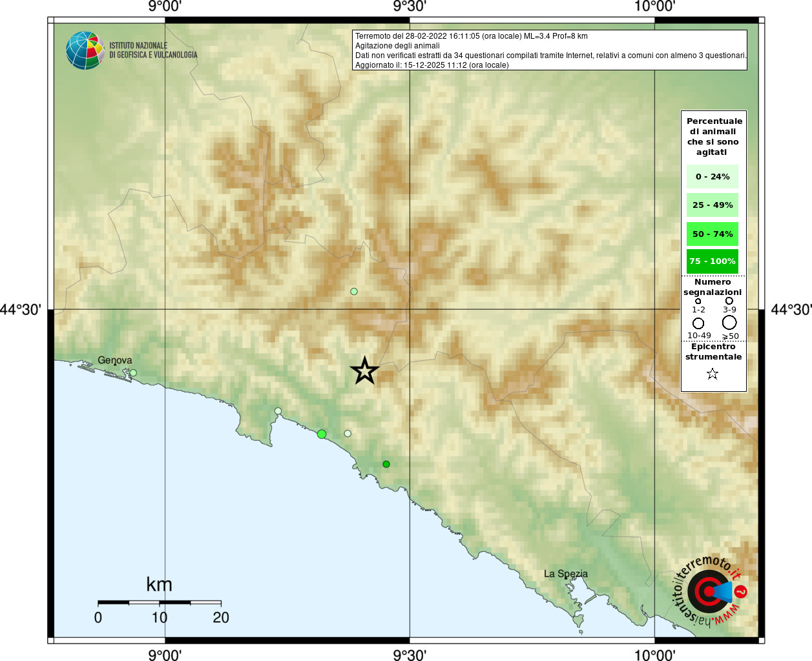The image size is (812, 661).
Task: Click the km scale bar
Action: [160, 602]
